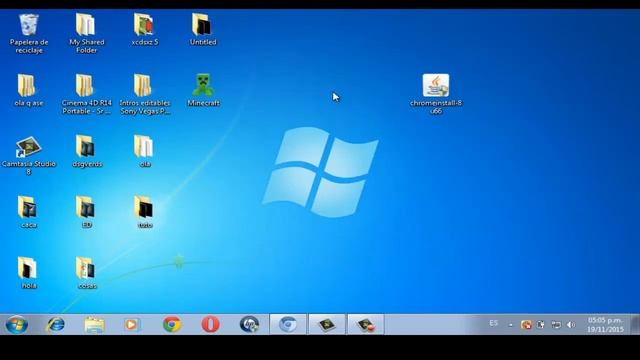Open the volume speaker tray icon

(x=571, y=325)
